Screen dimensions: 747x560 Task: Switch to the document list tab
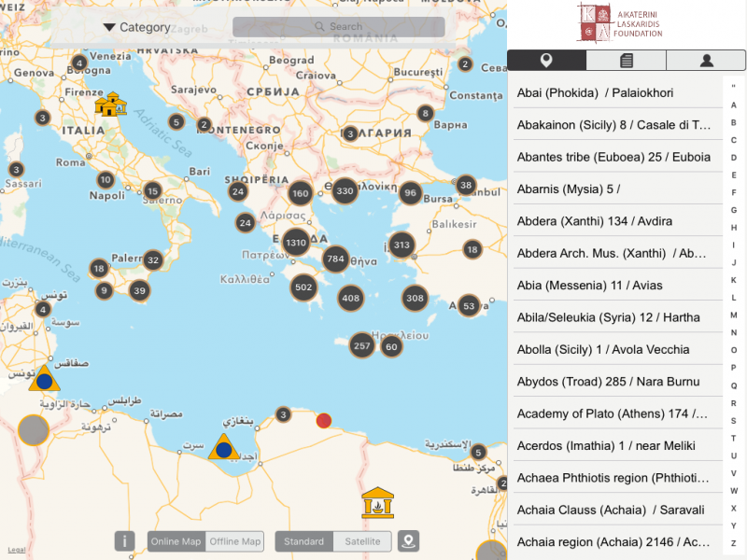(x=627, y=61)
